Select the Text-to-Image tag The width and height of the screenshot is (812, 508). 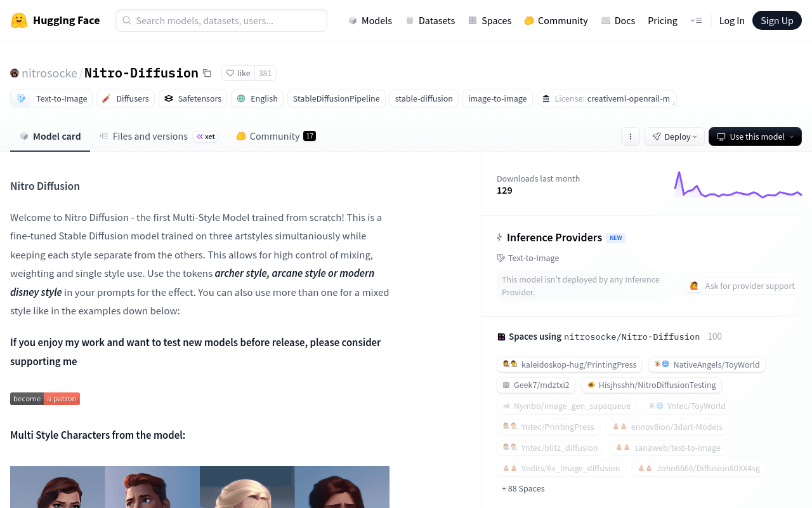(51, 98)
